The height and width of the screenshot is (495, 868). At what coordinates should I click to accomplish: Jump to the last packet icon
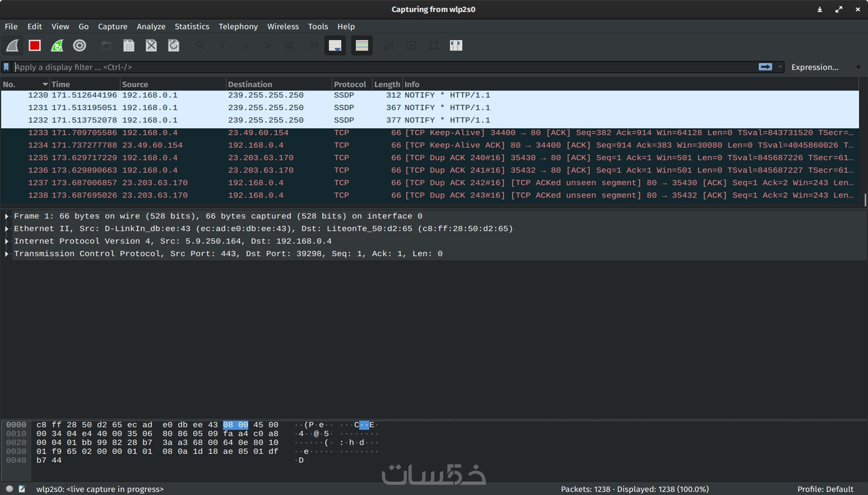[312, 45]
